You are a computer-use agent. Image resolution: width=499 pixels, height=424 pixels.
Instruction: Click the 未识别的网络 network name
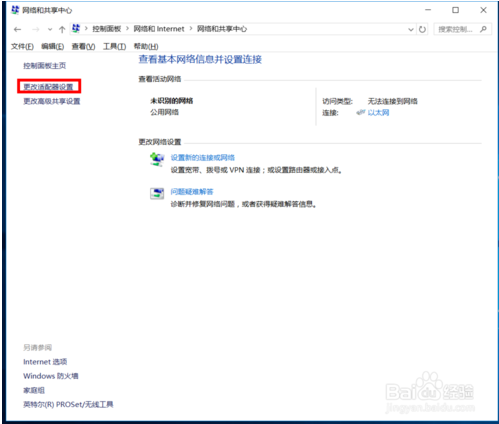pyautogui.click(x=172, y=101)
